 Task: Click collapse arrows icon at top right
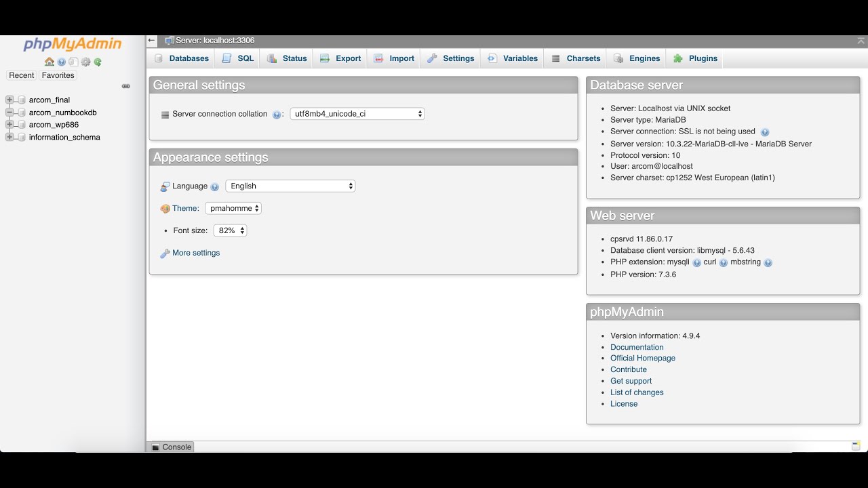[x=861, y=41]
